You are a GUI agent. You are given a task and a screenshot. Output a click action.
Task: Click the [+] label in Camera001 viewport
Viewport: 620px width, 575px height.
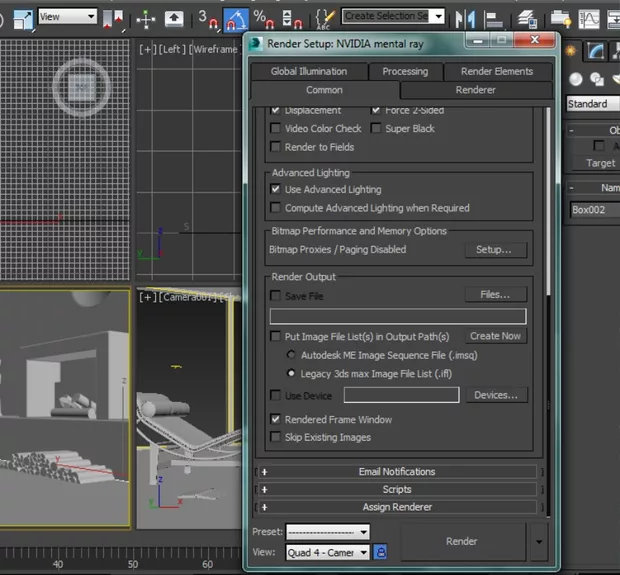tap(147, 297)
